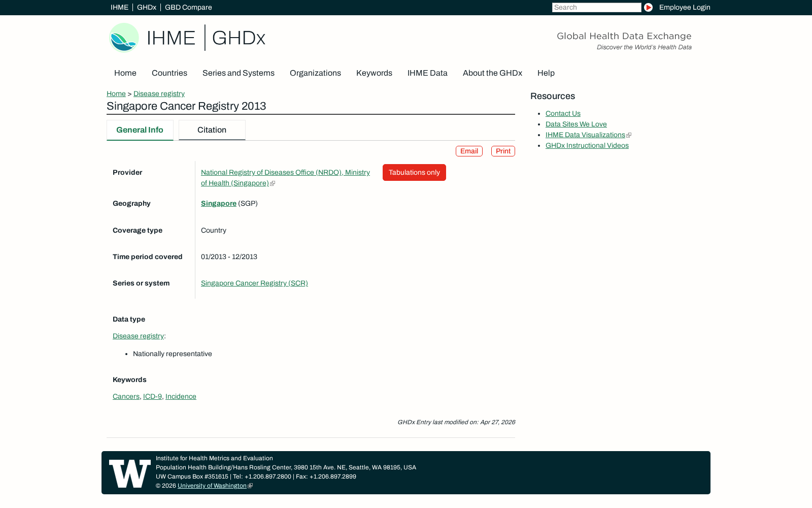Open the Organizations menu item
Screen dimensions: 812x508
click(315, 73)
